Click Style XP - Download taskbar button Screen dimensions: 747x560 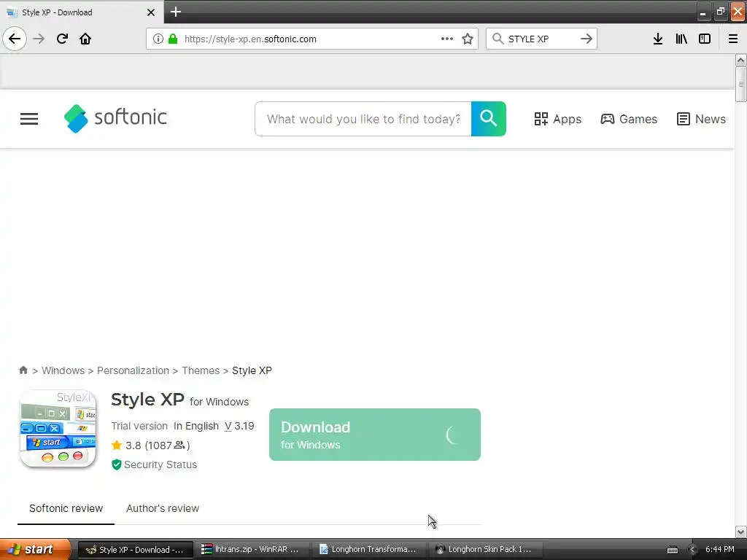click(136, 549)
